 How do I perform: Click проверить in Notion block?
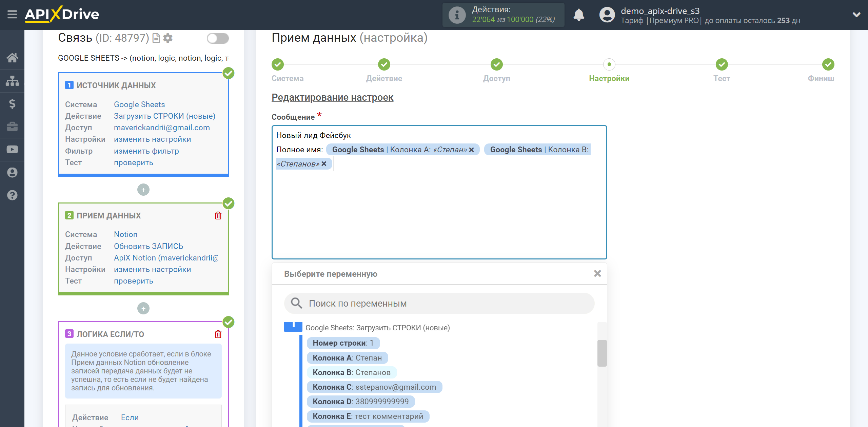pyautogui.click(x=134, y=281)
